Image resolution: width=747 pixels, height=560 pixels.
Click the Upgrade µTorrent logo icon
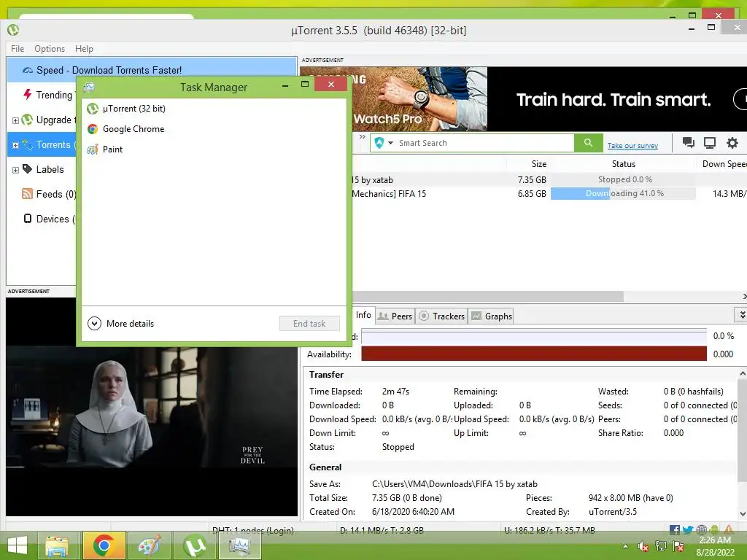tap(28, 120)
